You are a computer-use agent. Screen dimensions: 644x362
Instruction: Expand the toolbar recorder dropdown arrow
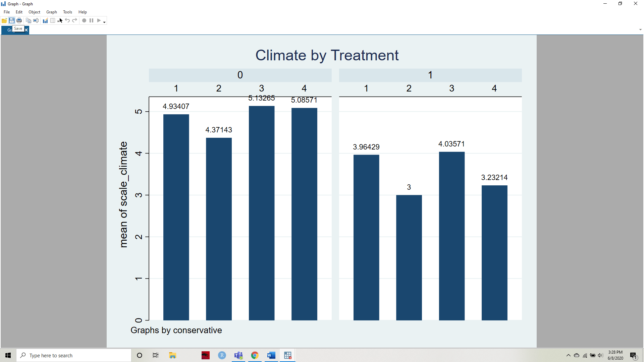[x=105, y=22]
